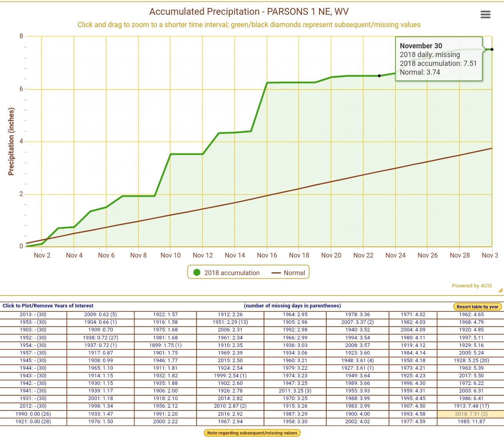Select table entry 1977: 4.59

point(413,422)
